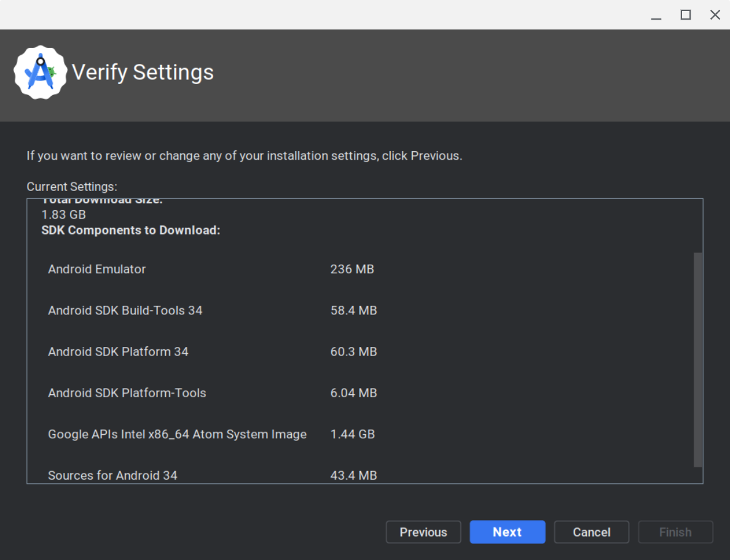Click the 1.83 GB total download size

(64, 215)
